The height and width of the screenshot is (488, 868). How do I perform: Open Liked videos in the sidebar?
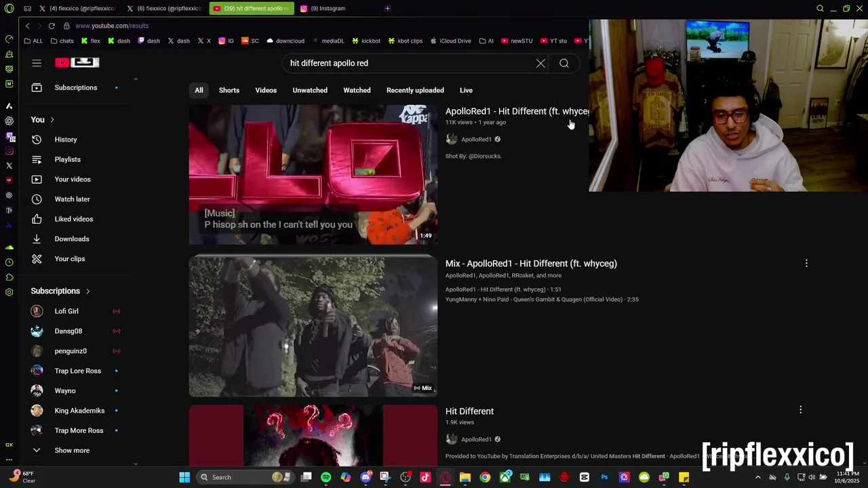pyautogui.click(x=73, y=219)
